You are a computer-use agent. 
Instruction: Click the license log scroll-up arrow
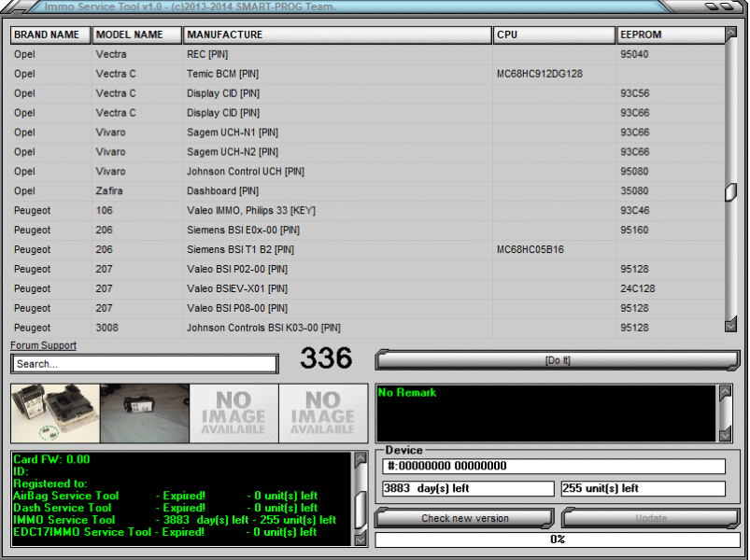361,460
